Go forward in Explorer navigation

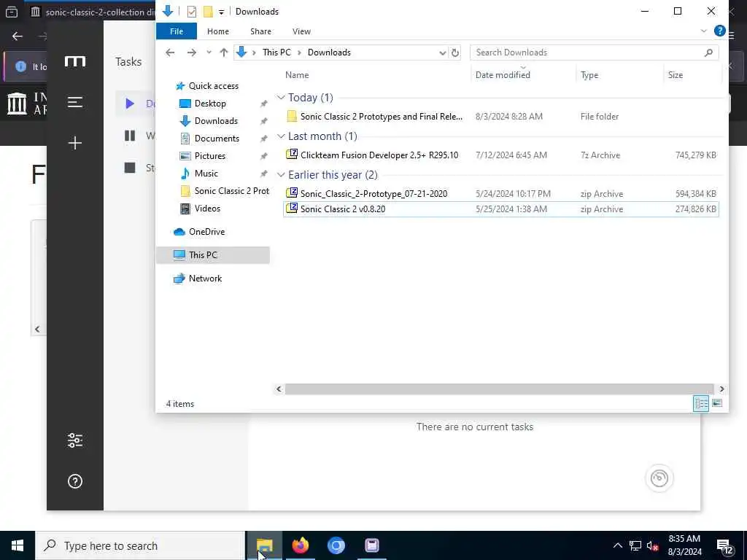click(x=192, y=52)
